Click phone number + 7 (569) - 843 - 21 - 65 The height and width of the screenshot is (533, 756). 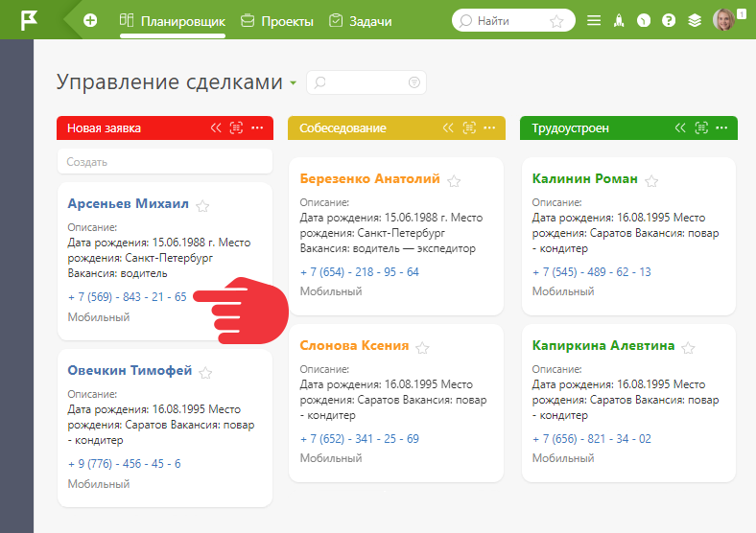pyautogui.click(x=128, y=297)
